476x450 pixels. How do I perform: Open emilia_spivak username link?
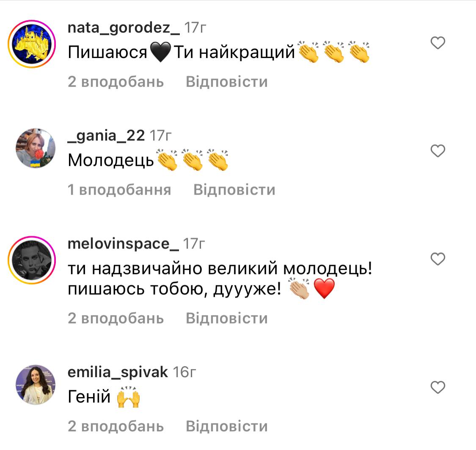pos(118,372)
